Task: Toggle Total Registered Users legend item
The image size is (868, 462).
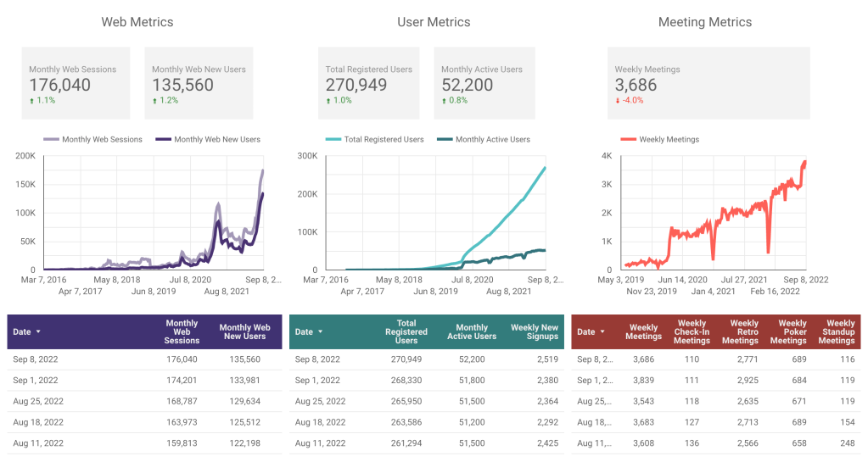Action: 375,139
